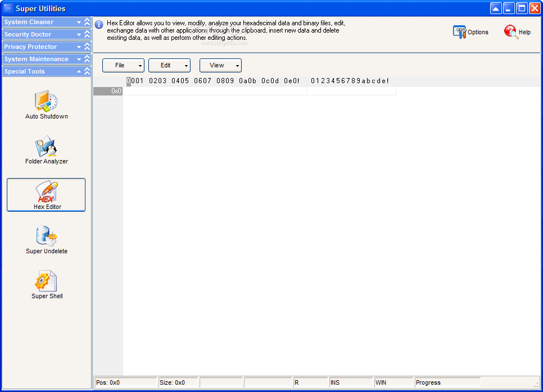Click the blue info icon
The image size is (543, 392).
[x=99, y=25]
